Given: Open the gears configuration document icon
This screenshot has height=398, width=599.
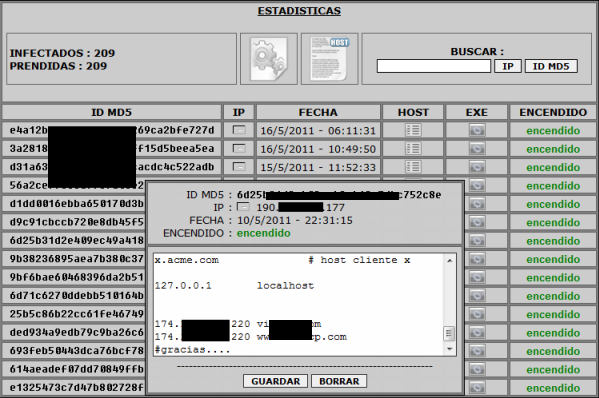Looking at the screenshot, I should click(269, 59).
